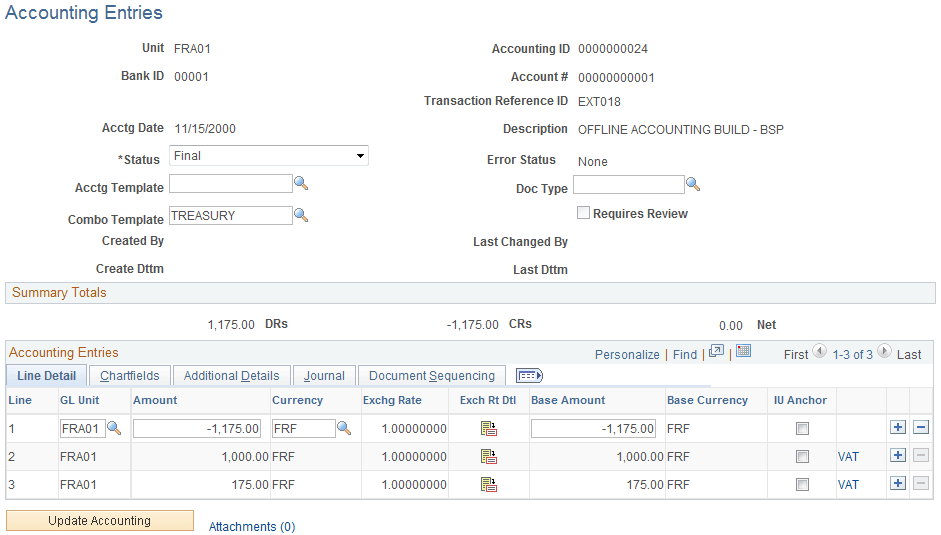
Task: Go to previous rows arrow
Action: point(820,351)
